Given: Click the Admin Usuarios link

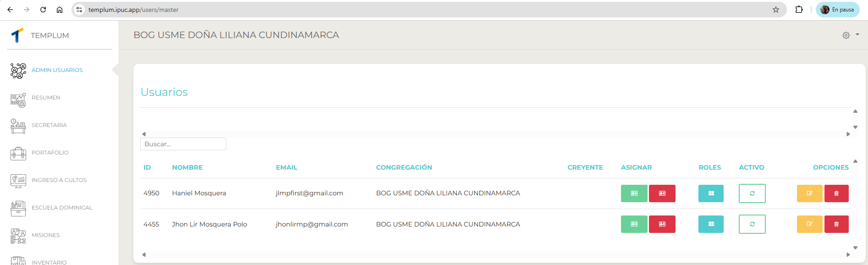Looking at the screenshot, I should point(57,70).
